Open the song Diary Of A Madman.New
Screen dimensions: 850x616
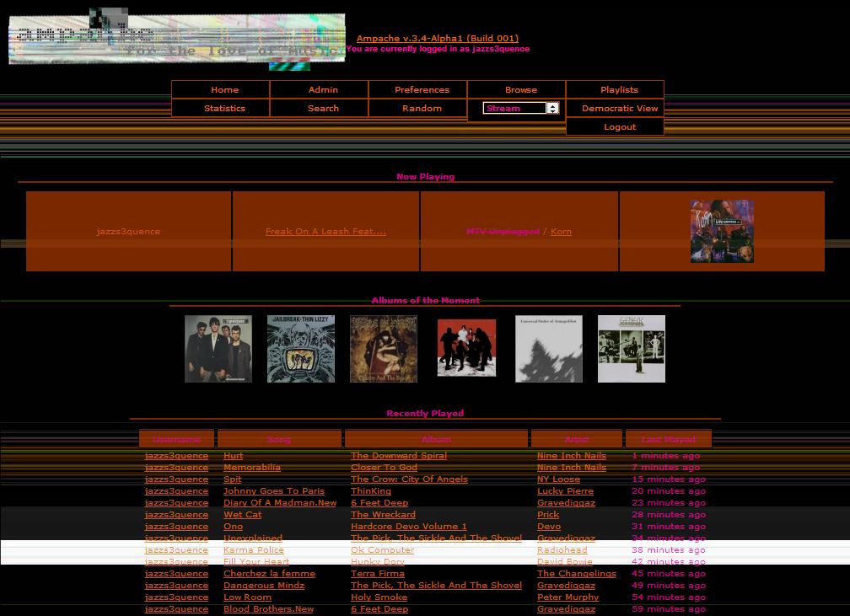(x=280, y=503)
